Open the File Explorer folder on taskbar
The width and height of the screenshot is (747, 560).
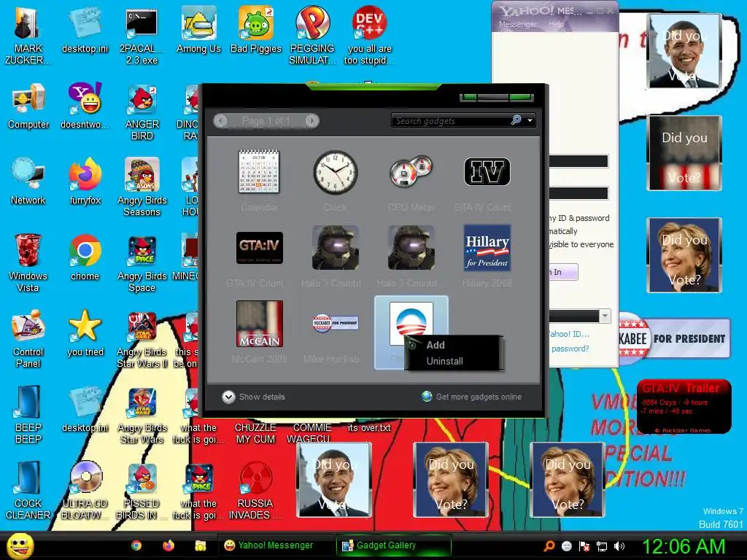[x=200, y=545]
